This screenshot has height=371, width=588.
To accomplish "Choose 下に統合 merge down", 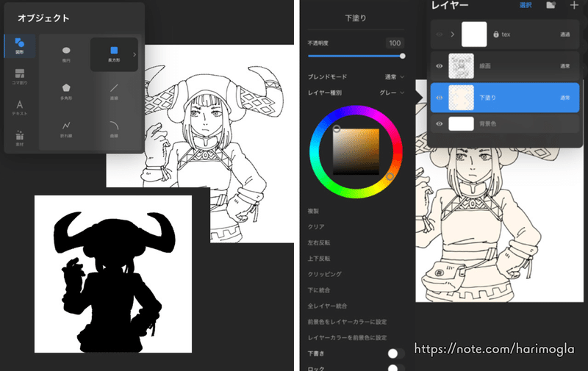I will pos(319,290).
